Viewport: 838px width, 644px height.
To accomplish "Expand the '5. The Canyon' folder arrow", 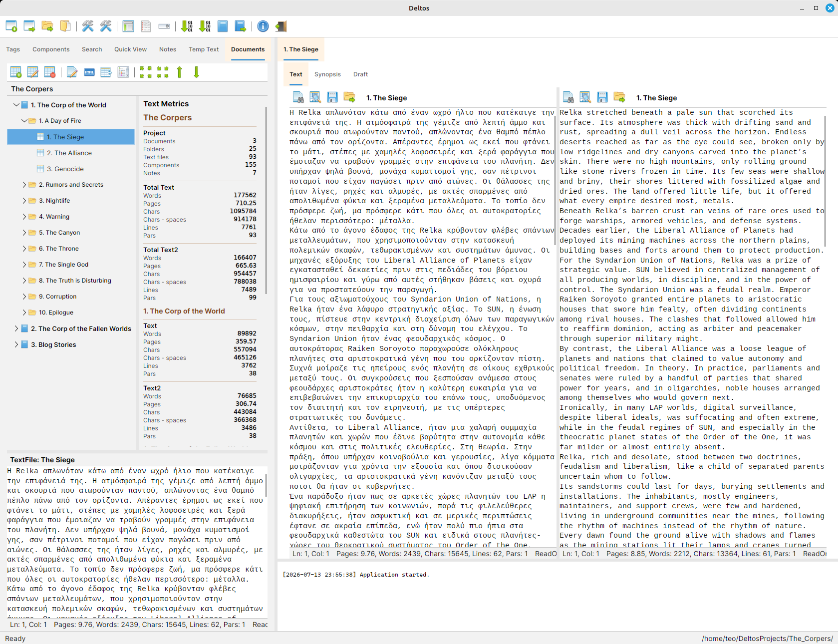I will pyautogui.click(x=24, y=233).
